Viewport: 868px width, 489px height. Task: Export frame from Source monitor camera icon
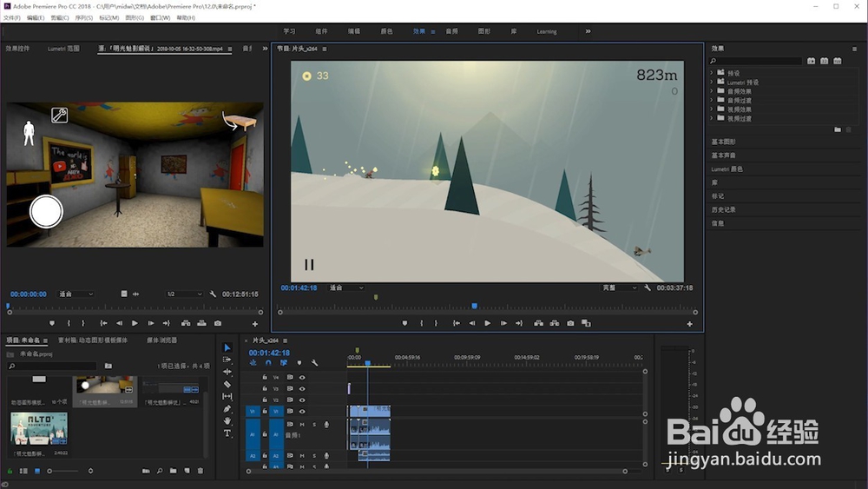point(218,323)
